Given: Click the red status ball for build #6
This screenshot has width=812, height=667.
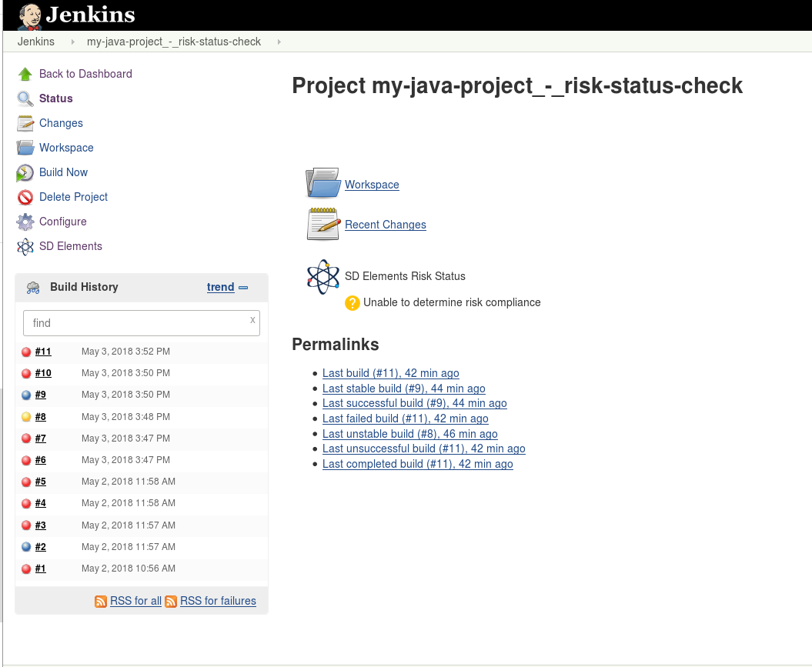Looking at the screenshot, I should pyautogui.click(x=26, y=460).
